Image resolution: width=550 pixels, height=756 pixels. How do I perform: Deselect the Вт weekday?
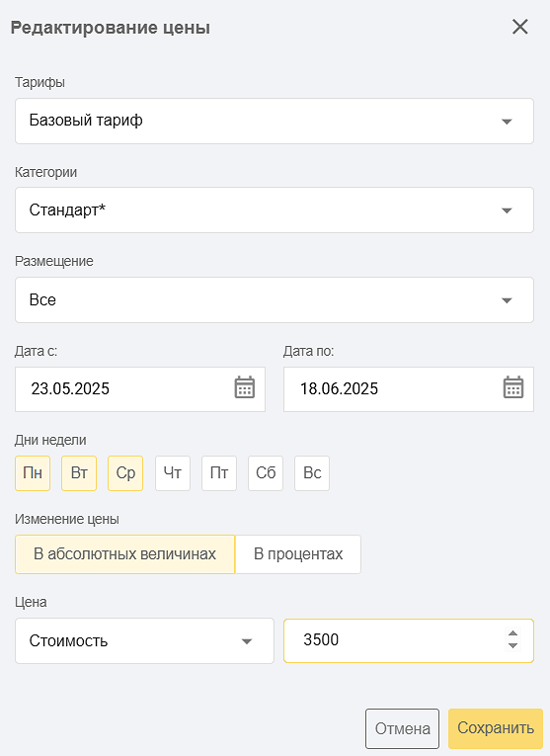tap(79, 473)
